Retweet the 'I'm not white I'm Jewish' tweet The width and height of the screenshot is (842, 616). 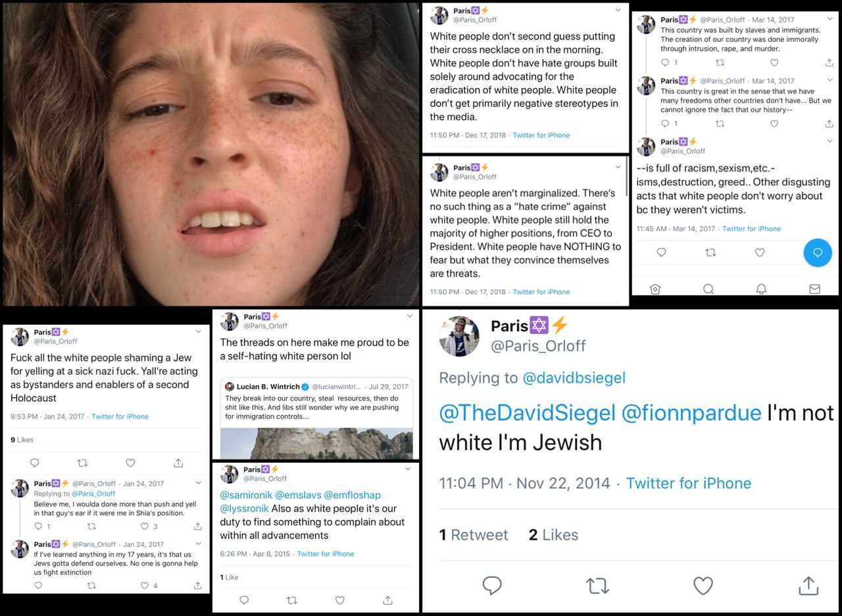[597, 585]
